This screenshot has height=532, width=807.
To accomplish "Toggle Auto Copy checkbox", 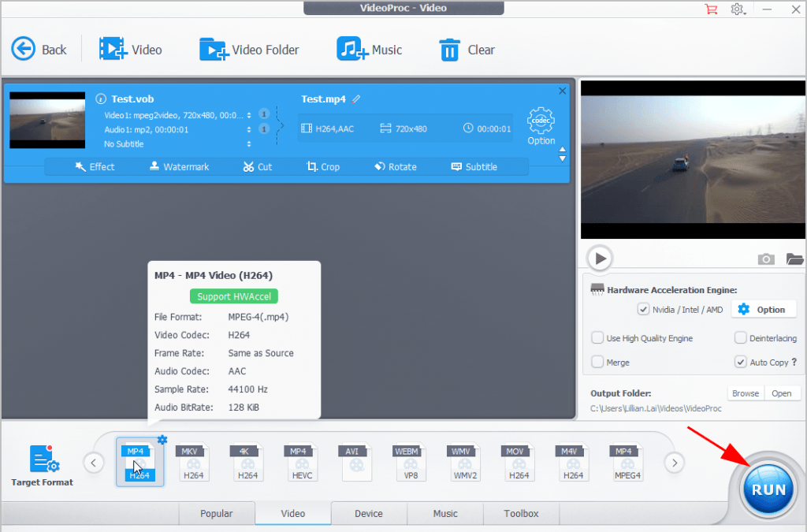I will (x=740, y=363).
